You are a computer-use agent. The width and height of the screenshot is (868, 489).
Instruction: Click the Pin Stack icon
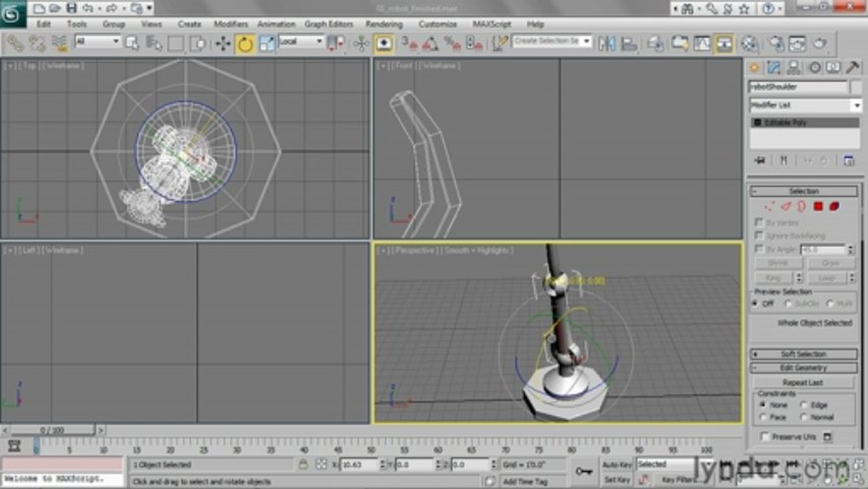coord(760,160)
